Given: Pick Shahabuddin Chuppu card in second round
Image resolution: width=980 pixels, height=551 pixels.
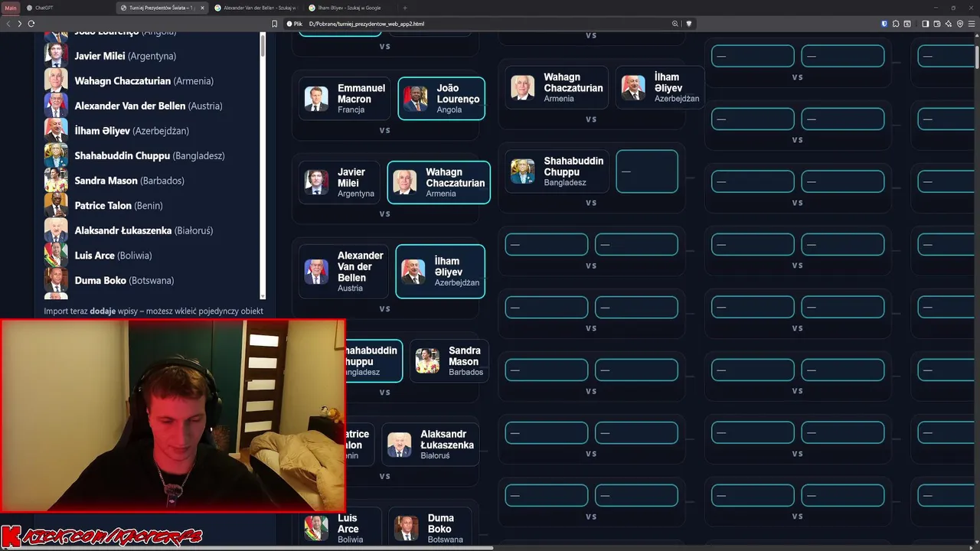Looking at the screenshot, I should pos(557,171).
